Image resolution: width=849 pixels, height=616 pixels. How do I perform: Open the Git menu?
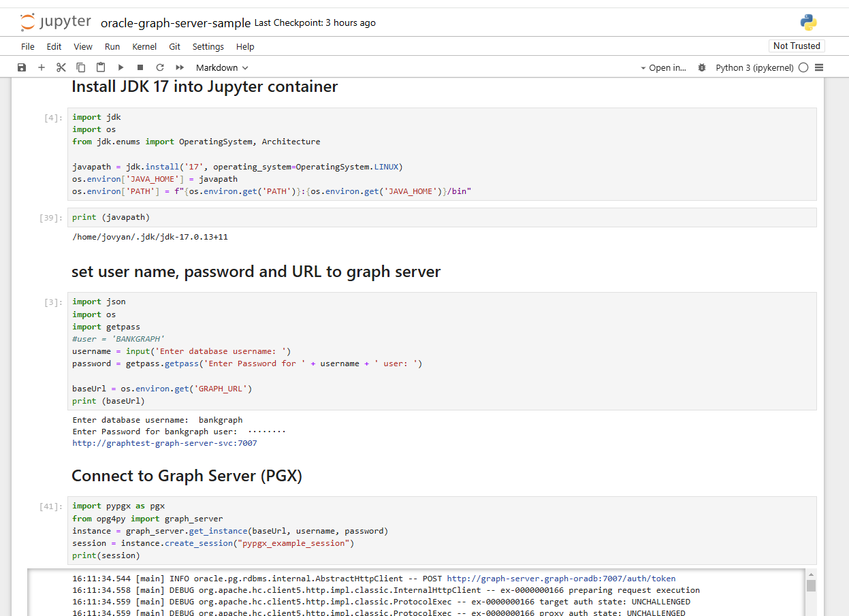(x=175, y=46)
